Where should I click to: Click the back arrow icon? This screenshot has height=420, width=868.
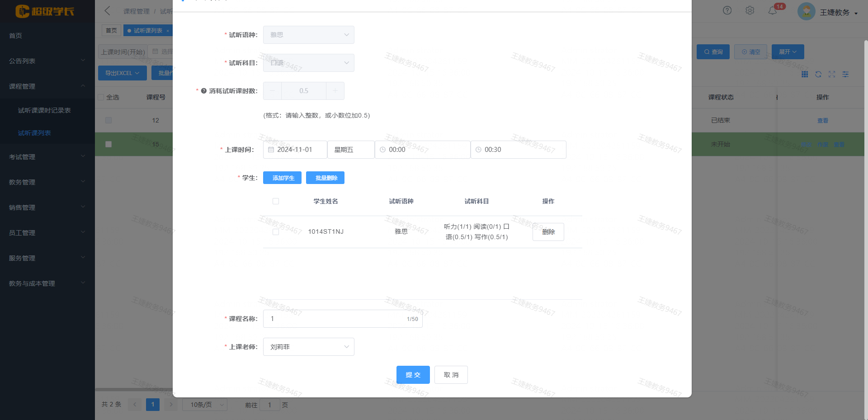[108, 11]
